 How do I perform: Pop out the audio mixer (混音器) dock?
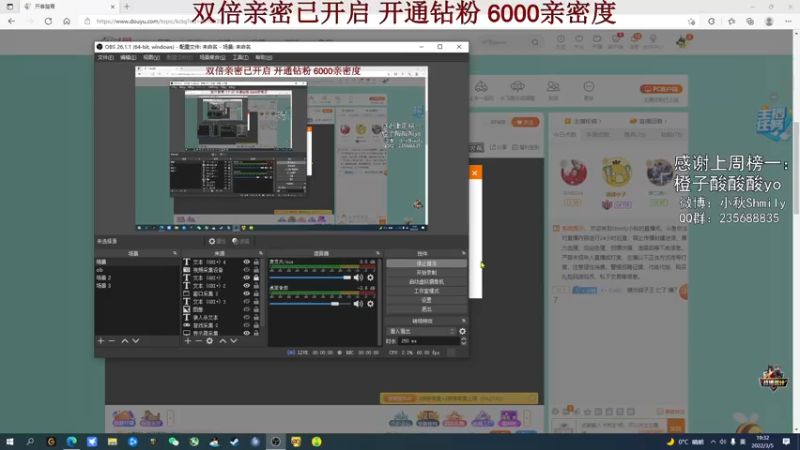click(x=378, y=253)
